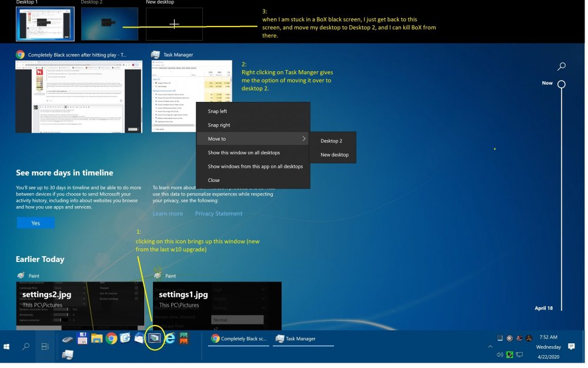Select the Task Manager window thumbnail

coord(193,97)
